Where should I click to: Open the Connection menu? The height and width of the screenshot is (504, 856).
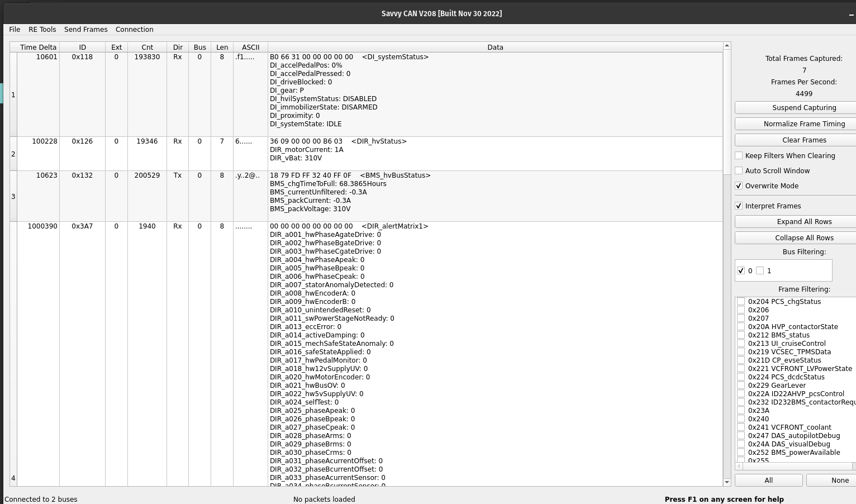click(135, 30)
